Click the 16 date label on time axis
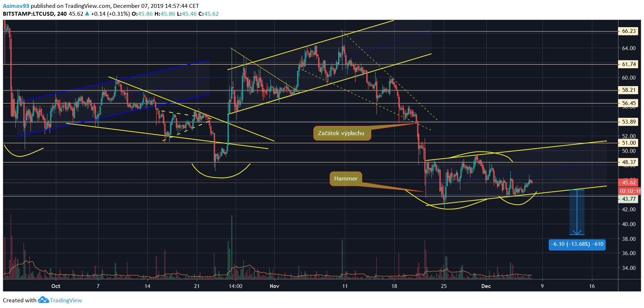The height and width of the screenshot is (308, 644). point(592,286)
